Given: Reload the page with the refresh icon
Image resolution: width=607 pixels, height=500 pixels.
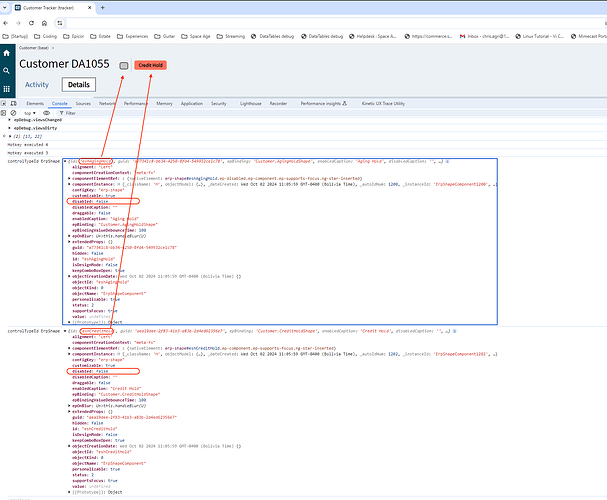Looking at the screenshot, I should [31, 23].
